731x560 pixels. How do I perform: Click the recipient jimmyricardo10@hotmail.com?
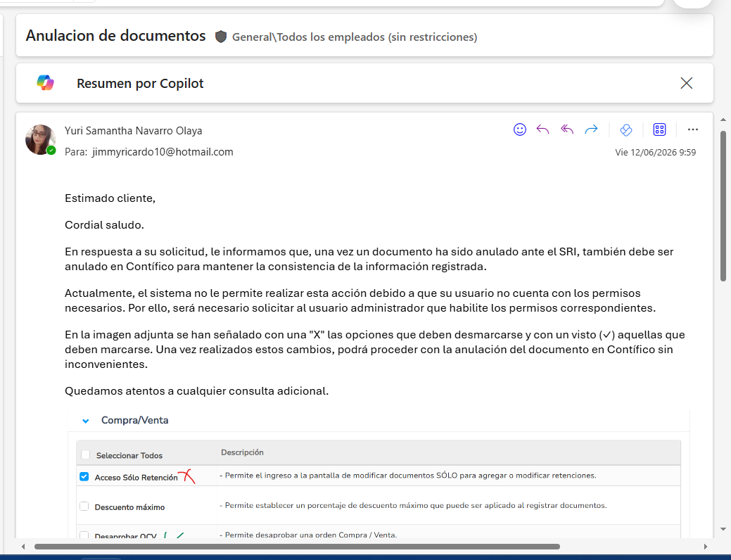163,152
